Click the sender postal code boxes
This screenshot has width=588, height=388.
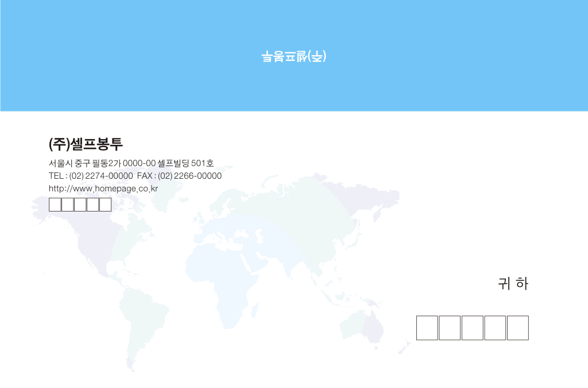point(80,205)
